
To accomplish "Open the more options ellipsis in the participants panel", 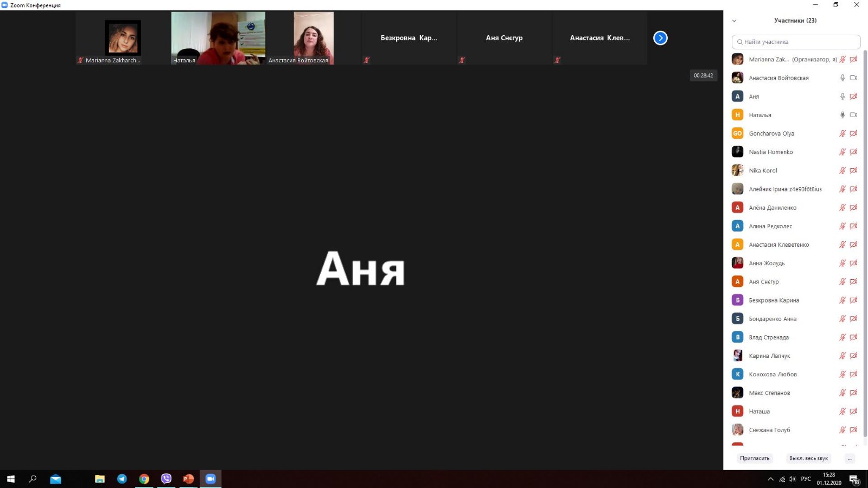I will pyautogui.click(x=850, y=459).
